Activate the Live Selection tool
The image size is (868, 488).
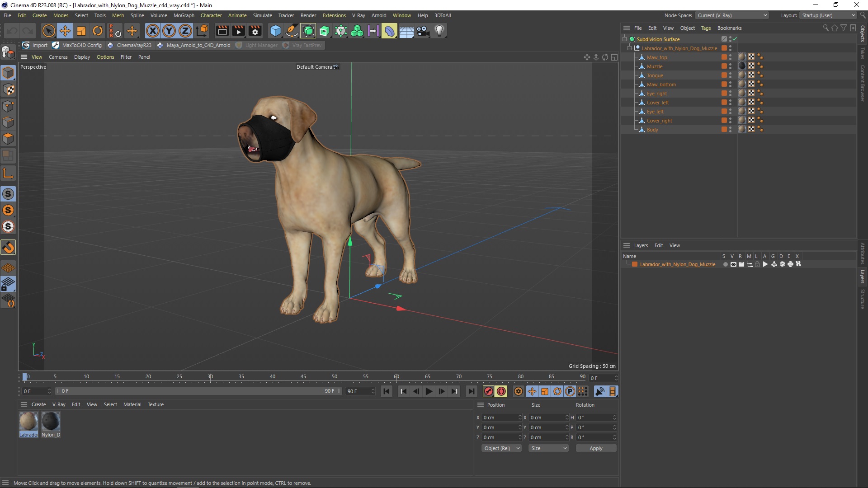coord(48,31)
